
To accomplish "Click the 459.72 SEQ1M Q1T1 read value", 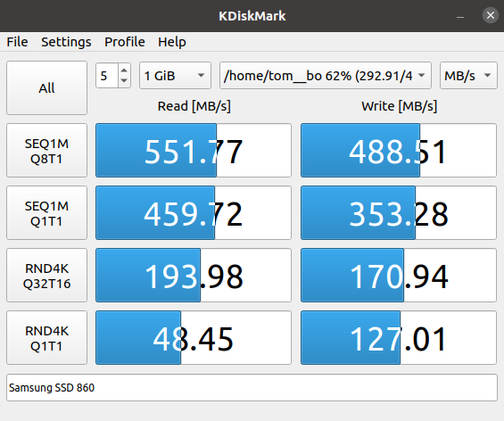I will click(194, 213).
